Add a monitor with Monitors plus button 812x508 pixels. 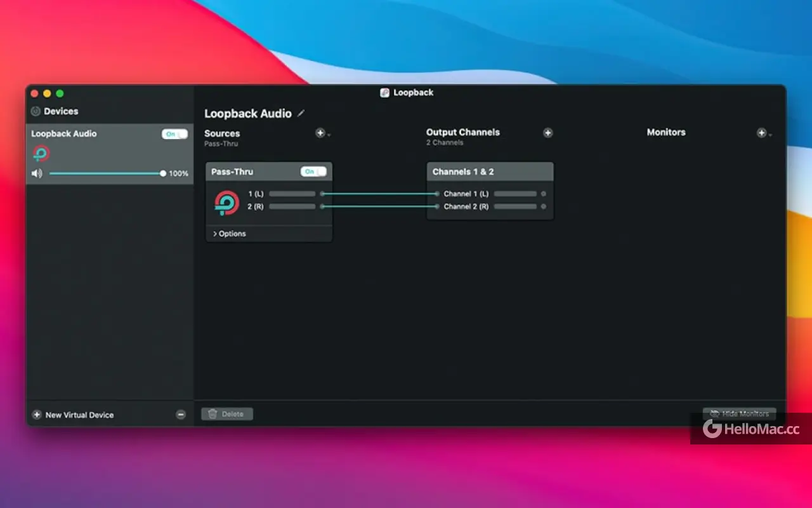pyautogui.click(x=761, y=133)
